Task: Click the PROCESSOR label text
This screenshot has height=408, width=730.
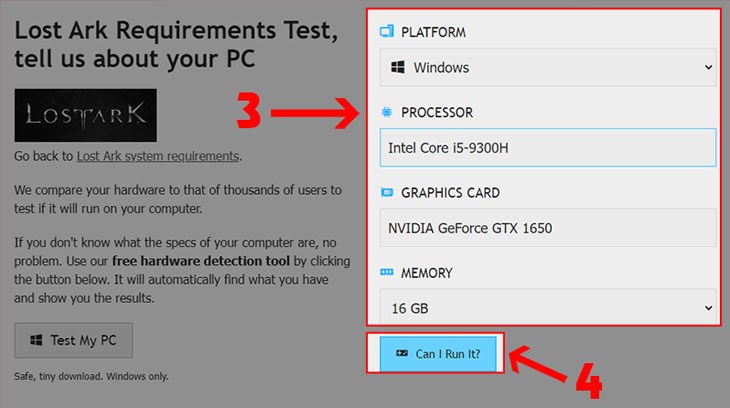Action: click(437, 112)
